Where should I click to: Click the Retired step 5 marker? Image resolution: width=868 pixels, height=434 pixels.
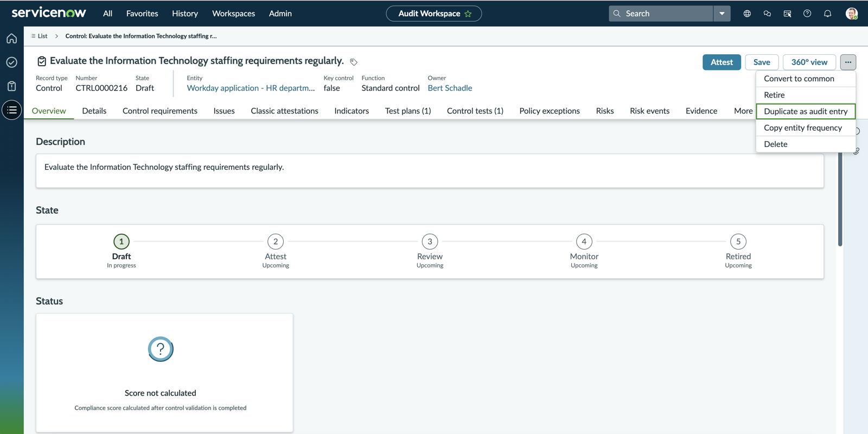click(x=738, y=241)
